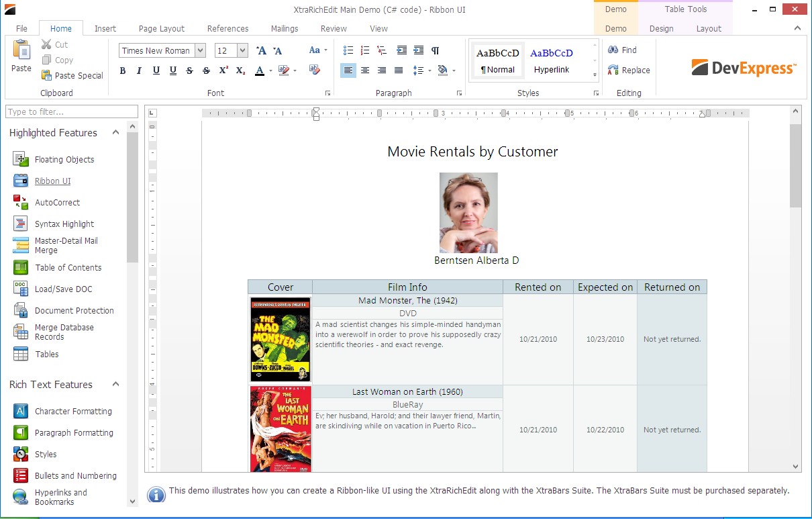
Task: Click the shrink font icon
Action: (278, 50)
